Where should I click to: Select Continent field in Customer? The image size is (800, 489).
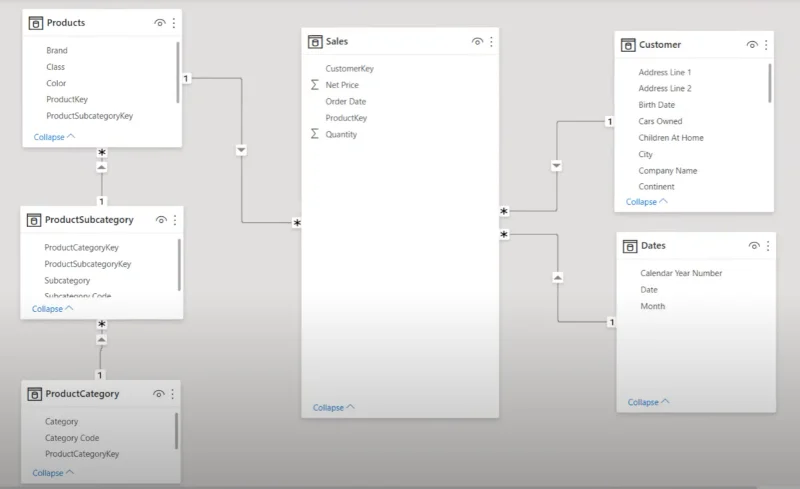[x=657, y=187]
